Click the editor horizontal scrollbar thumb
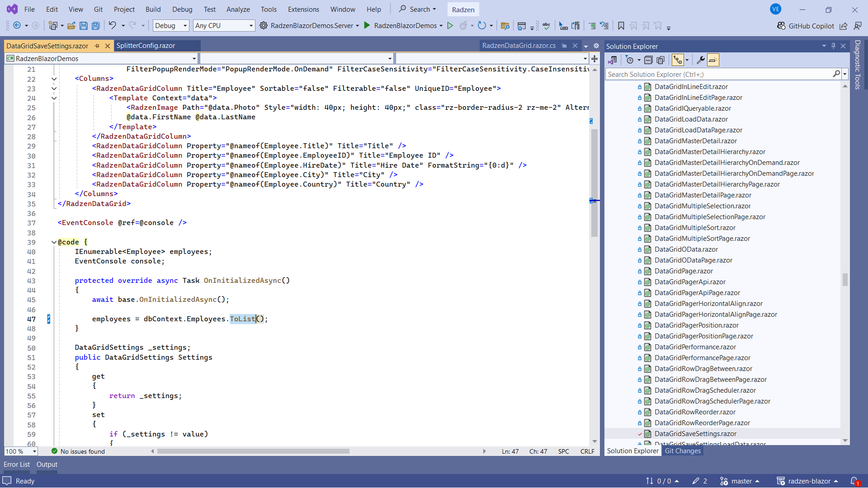Viewport: 868px width, 488px height. pos(253,451)
